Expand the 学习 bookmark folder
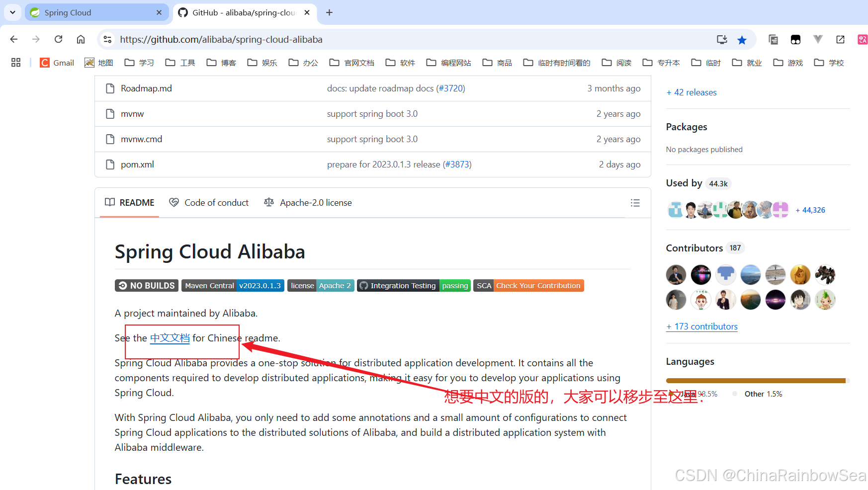 (x=139, y=63)
